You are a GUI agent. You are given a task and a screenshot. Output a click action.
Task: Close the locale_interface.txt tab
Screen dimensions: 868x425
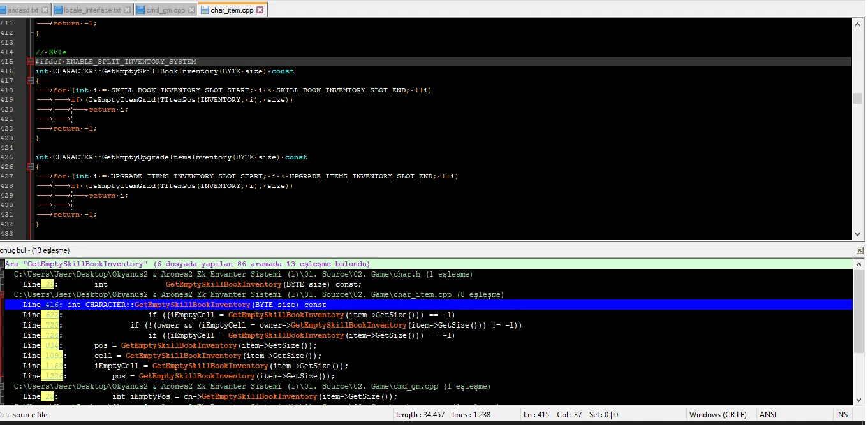(x=127, y=10)
